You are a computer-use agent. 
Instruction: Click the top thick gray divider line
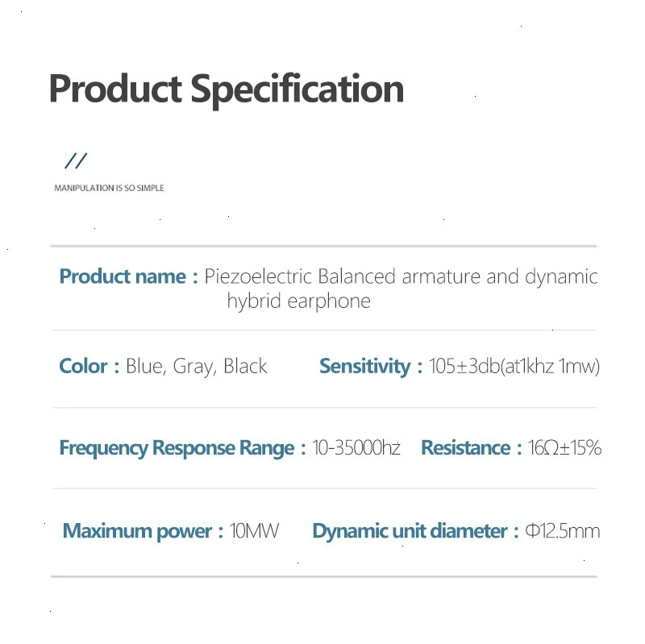click(x=324, y=246)
